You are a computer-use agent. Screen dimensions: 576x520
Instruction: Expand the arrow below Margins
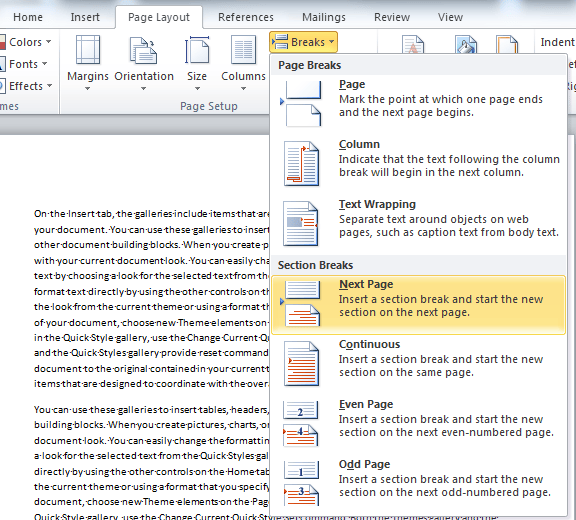87,89
